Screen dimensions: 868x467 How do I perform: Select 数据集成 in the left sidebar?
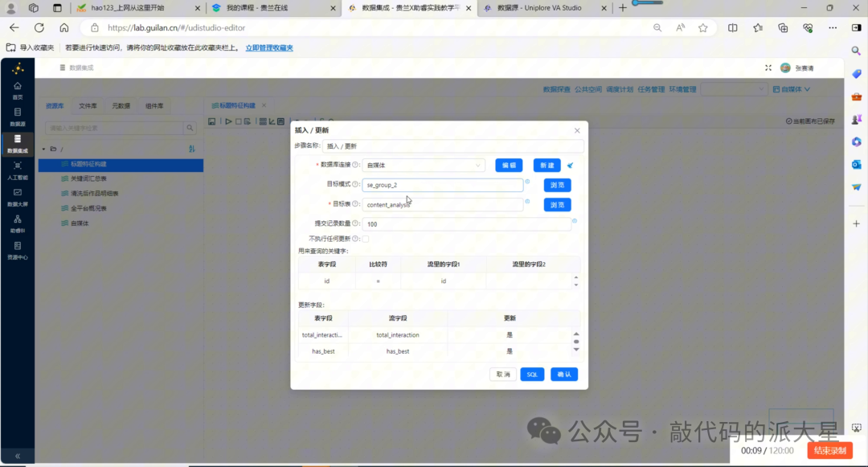(x=17, y=144)
